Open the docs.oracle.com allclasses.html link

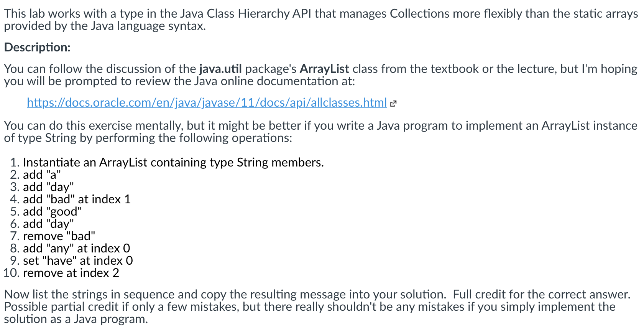pos(207,102)
